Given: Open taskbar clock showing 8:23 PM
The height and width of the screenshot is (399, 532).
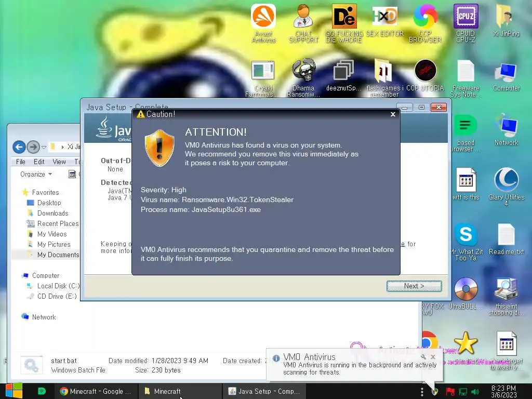Looking at the screenshot, I should [503, 391].
